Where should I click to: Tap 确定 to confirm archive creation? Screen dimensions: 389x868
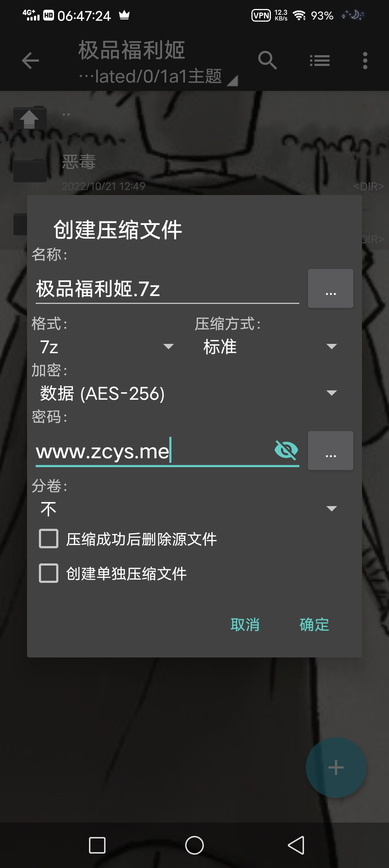tap(314, 625)
